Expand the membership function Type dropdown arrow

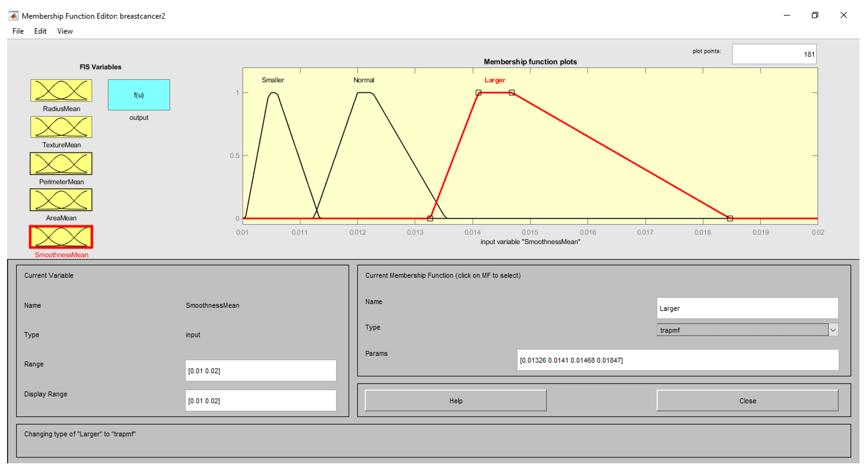pos(833,330)
